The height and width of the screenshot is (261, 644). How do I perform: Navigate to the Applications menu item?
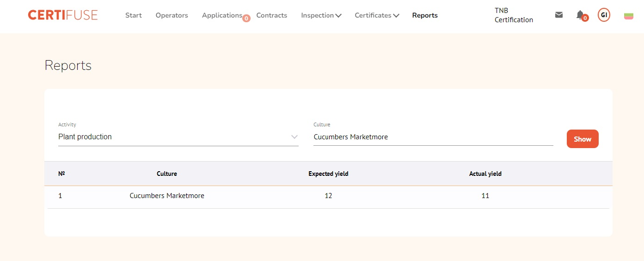pyautogui.click(x=221, y=15)
